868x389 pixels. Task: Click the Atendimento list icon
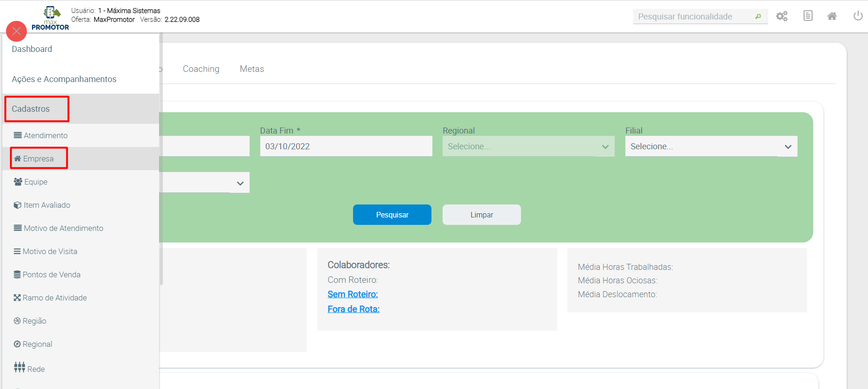click(x=18, y=135)
